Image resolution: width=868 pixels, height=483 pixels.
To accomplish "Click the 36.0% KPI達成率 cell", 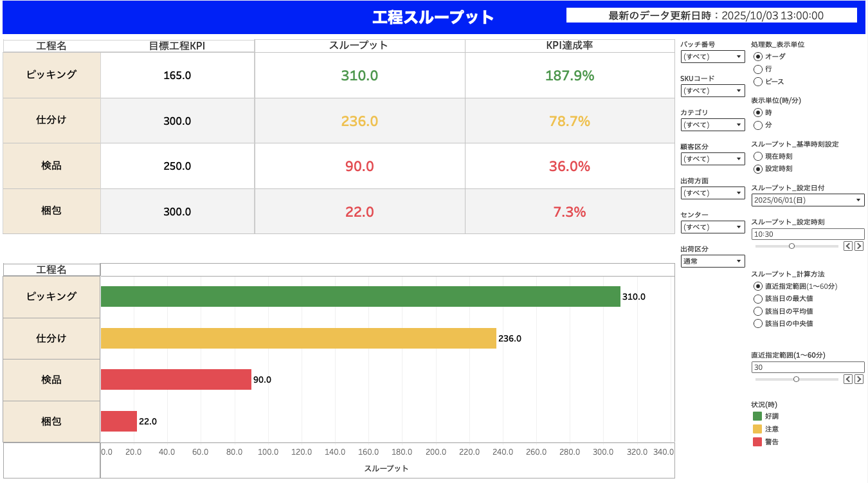I will click(570, 166).
